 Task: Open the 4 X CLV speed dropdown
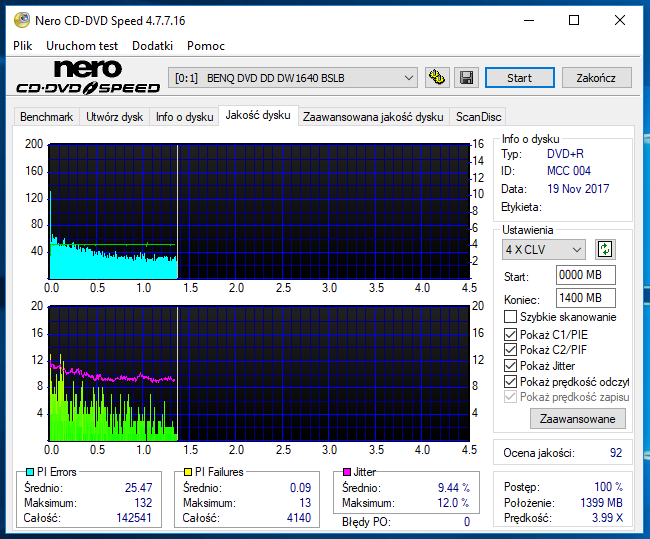tap(543, 250)
